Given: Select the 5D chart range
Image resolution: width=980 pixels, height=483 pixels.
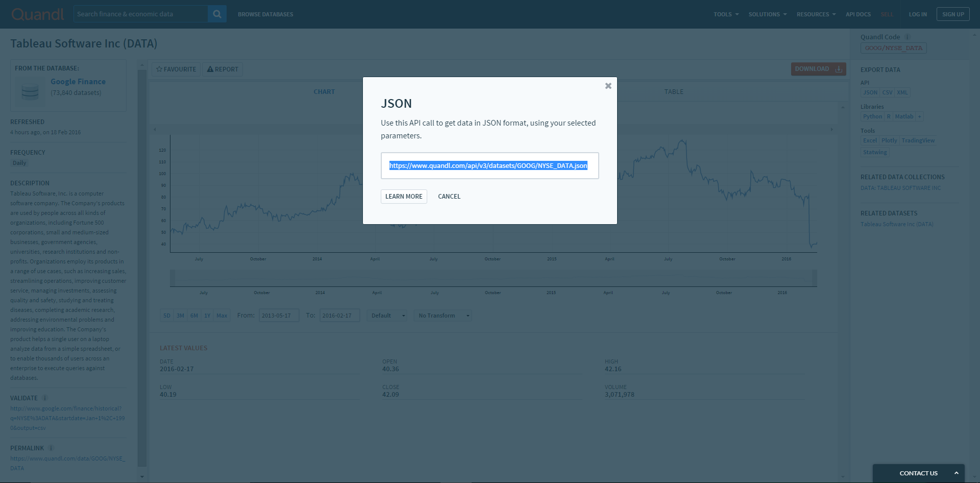Looking at the screenshot, I should coord(167,316).
